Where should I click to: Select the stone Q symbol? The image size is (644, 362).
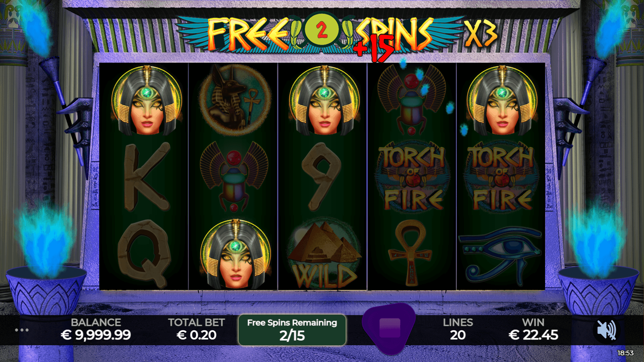click(x=145, y=254)
